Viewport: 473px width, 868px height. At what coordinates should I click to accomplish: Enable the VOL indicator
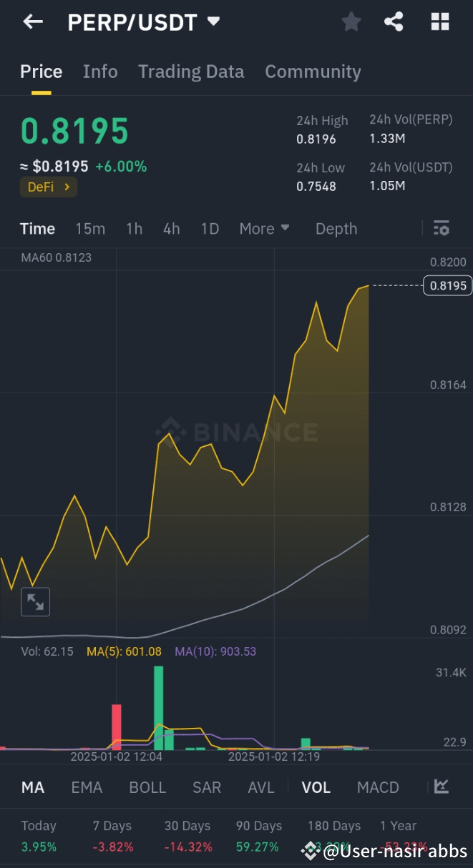(316, 786)
